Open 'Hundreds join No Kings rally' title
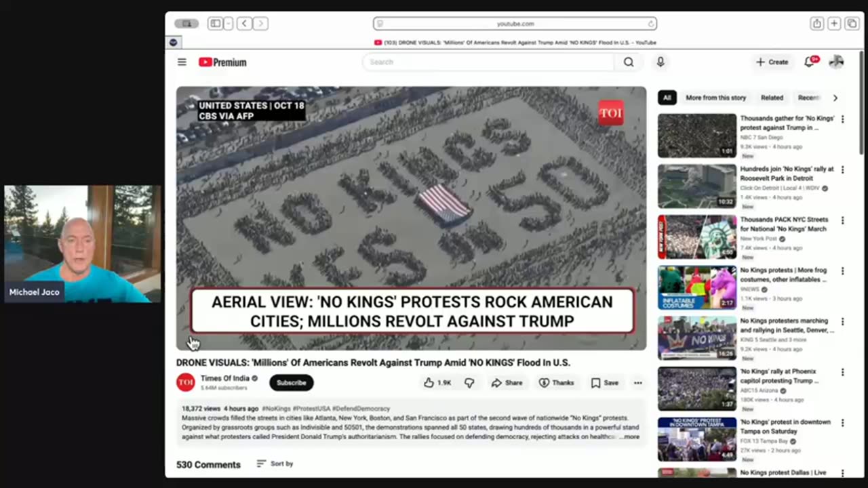868x488 pixels. click(787, 174)
